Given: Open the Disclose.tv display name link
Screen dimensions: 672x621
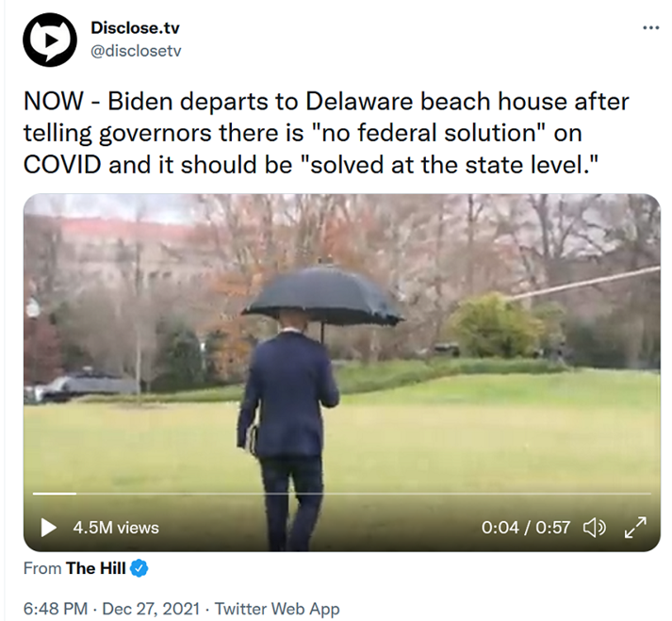Looking at the screenshot, I should [x=135, y=28].
